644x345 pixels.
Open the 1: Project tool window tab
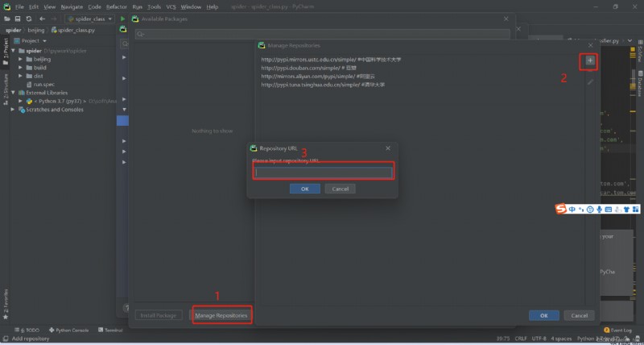point(6,51)
